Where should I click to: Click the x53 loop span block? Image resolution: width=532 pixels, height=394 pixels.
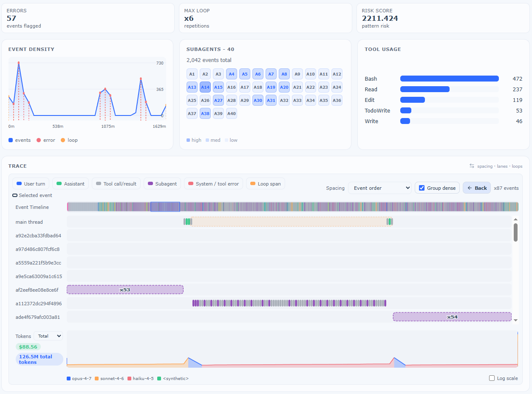pos(125,290)
